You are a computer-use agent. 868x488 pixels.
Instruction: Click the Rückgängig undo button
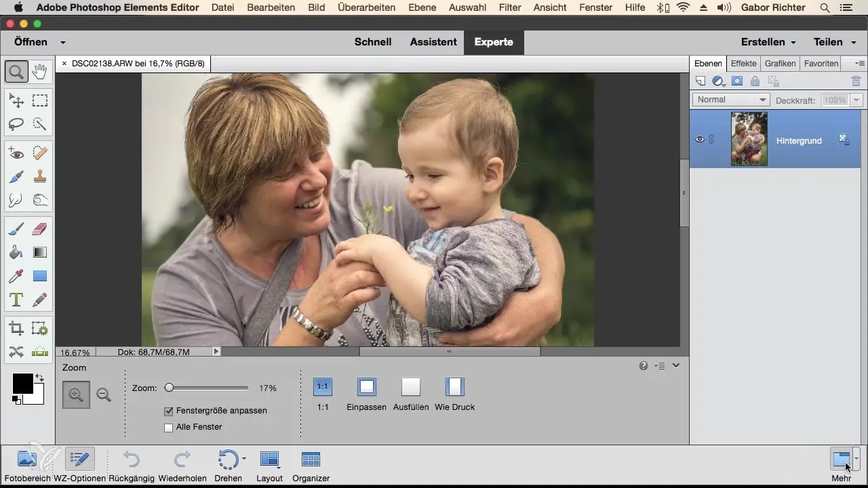(x=132, y=466)
